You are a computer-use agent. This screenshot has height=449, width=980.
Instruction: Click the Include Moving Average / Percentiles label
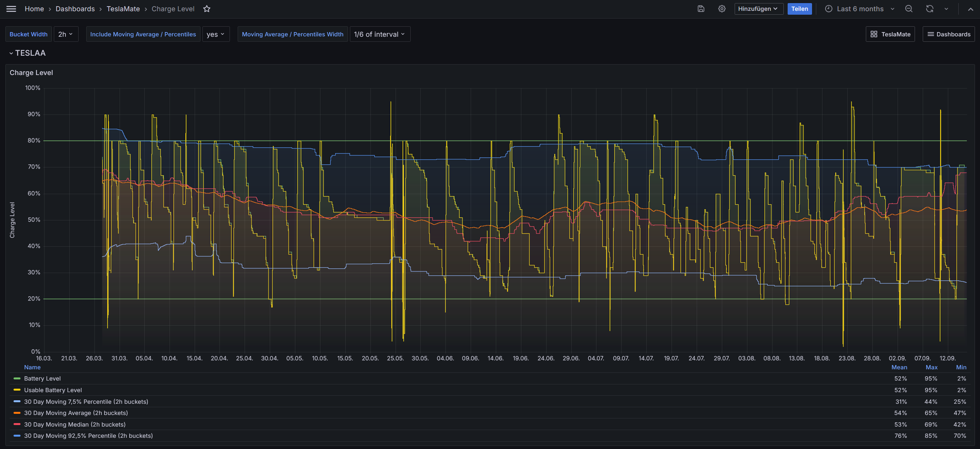143,34
